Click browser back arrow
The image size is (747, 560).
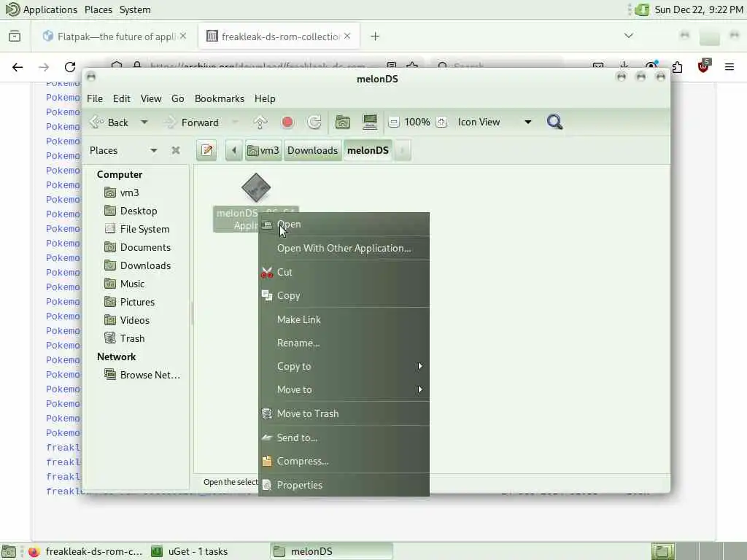click(18, 67)
